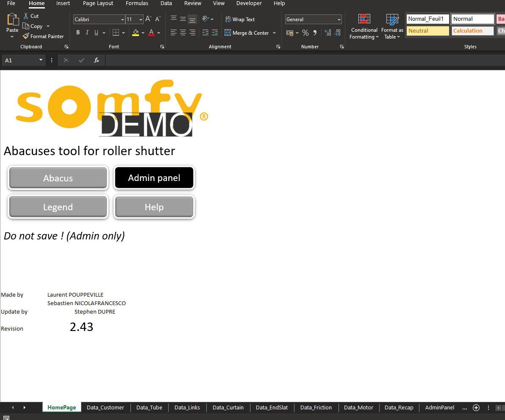Select the AdminPanel sheet tab

(x=440, y=407)
